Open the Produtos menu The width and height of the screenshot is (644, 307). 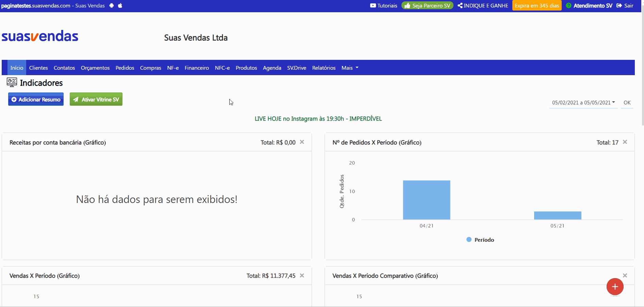click(246, 68)
